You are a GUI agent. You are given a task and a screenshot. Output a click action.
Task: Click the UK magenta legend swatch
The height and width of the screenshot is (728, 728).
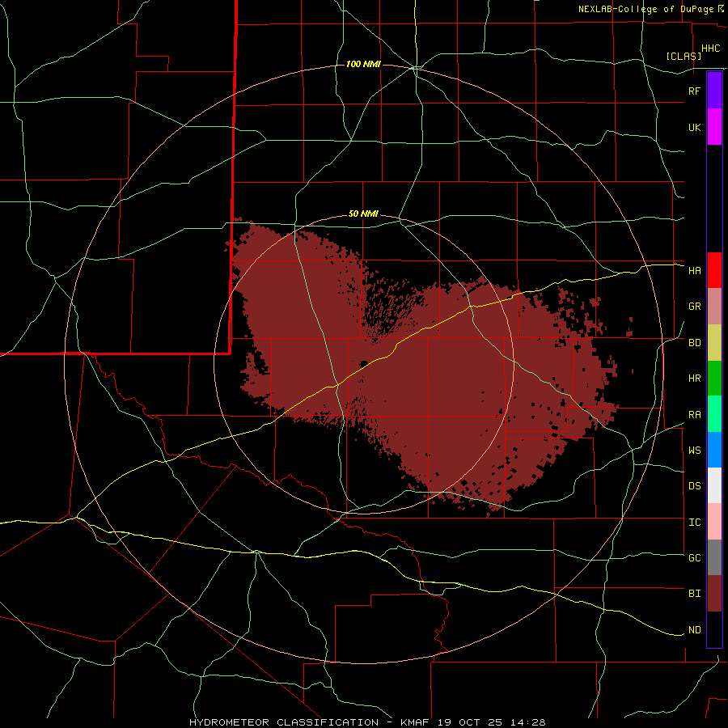(x=714, y=127)
